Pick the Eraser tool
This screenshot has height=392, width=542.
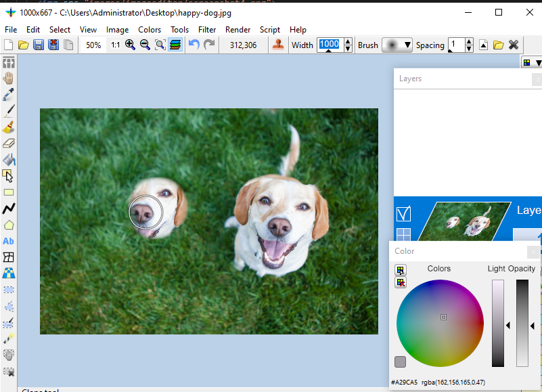point(9,144)
